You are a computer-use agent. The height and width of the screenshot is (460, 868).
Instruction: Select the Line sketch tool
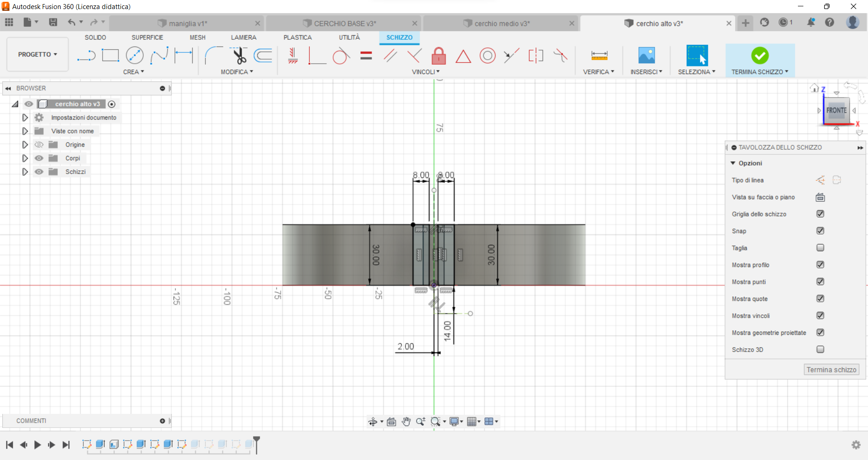pos(86,55)
